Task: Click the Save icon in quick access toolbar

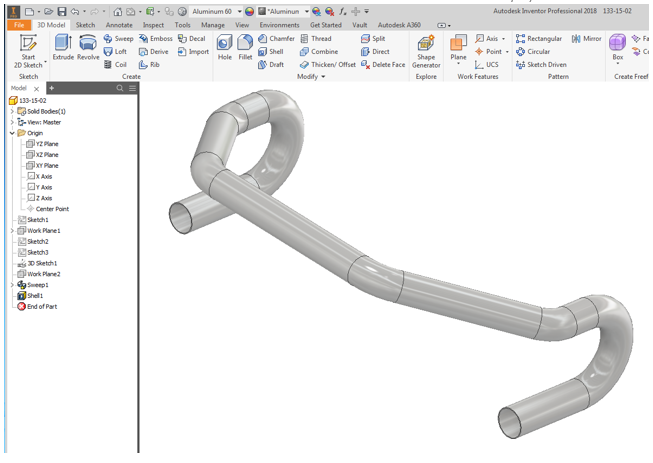Action: pyautogui.click(x=62, y=12)
